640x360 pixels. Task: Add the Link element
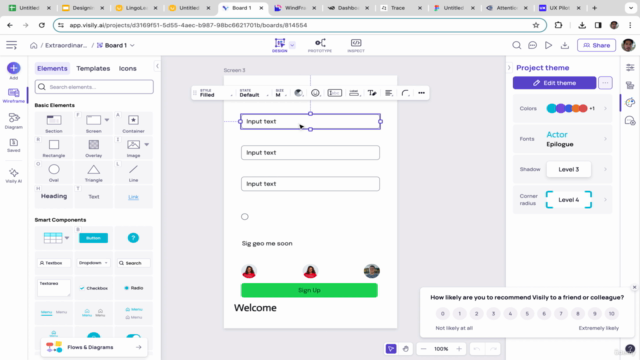(x=133, y=197)
